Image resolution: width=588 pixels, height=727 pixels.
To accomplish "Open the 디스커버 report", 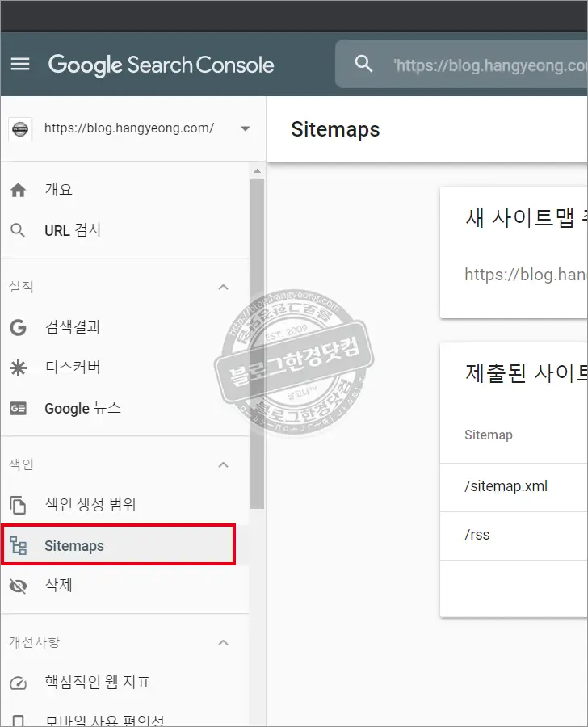I will click(x=124, y=368).
